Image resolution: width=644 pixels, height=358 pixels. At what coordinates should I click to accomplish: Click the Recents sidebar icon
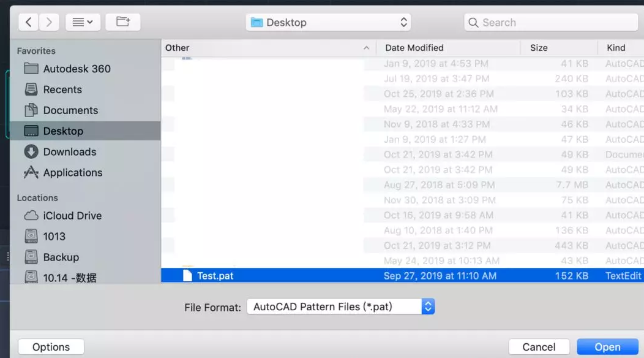(31, 89)
